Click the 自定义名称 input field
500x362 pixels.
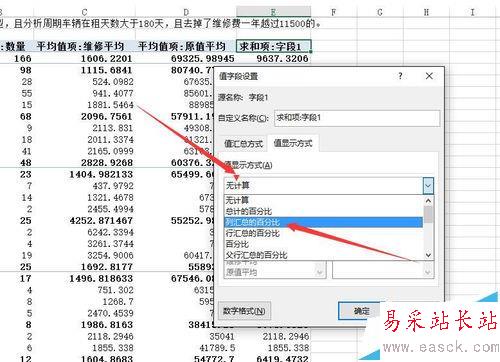(x=357, y=118)
